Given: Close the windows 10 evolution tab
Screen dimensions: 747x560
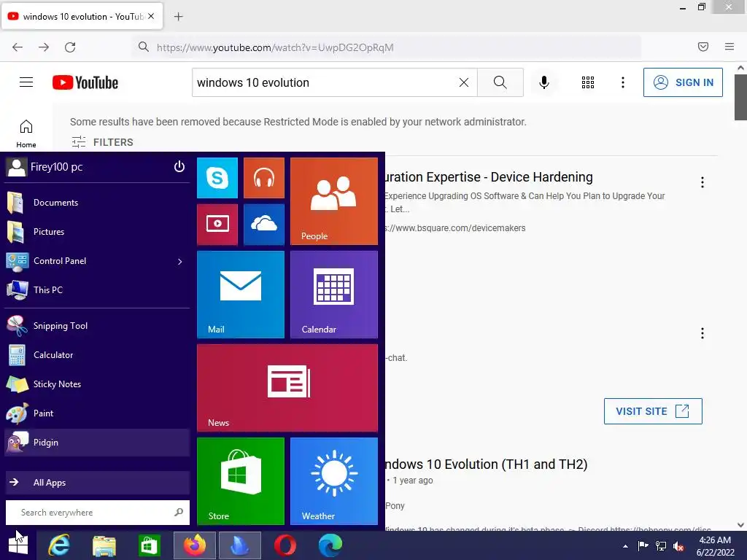Looking at the screenshot, I should tap(151, 16).
